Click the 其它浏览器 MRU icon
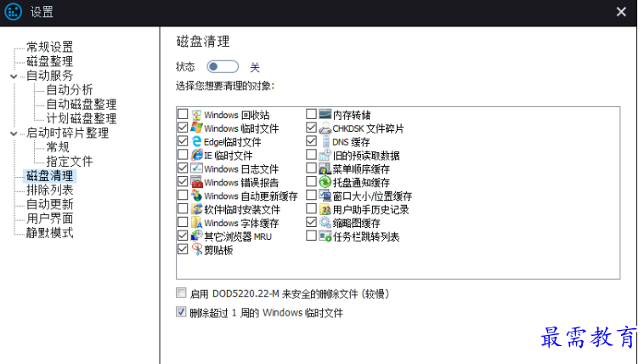 pos(197,236)
